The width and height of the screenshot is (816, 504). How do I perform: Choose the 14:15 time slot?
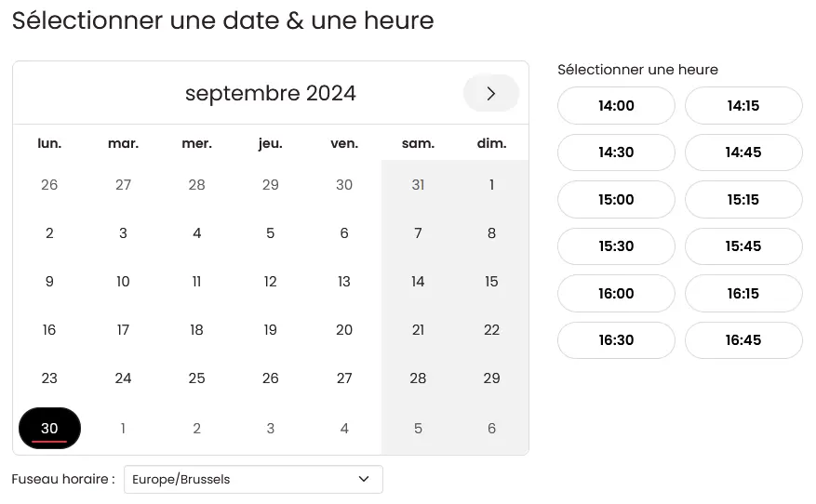[743, 106]
